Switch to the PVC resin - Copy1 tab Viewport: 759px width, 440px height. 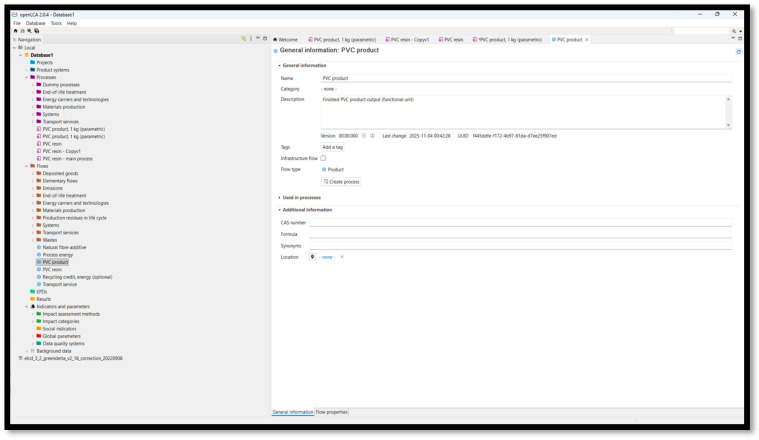point(407,40)
